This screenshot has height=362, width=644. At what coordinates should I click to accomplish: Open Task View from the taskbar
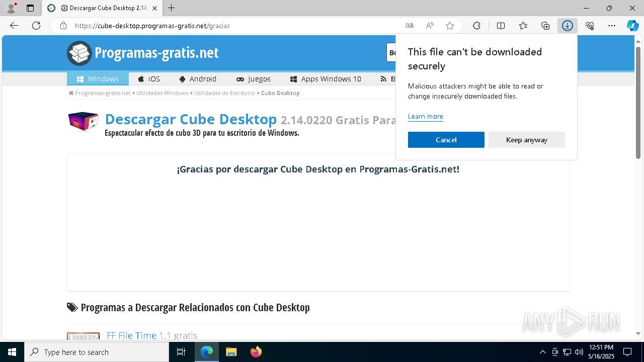182,352
